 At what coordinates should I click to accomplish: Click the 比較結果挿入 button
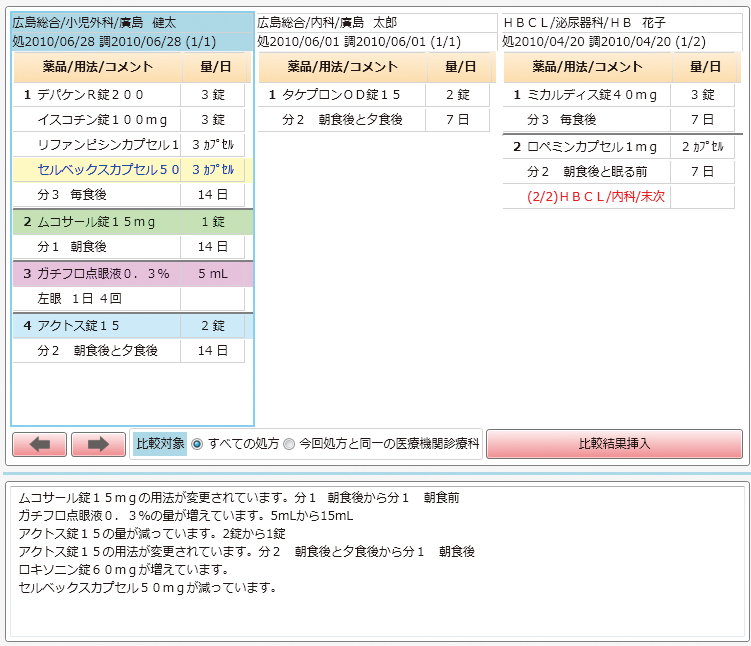614,444
